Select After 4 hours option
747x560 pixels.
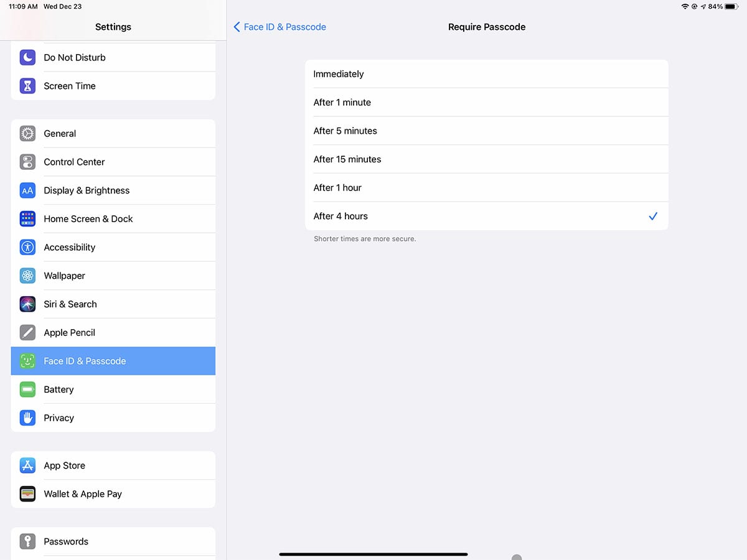[487, 216]
